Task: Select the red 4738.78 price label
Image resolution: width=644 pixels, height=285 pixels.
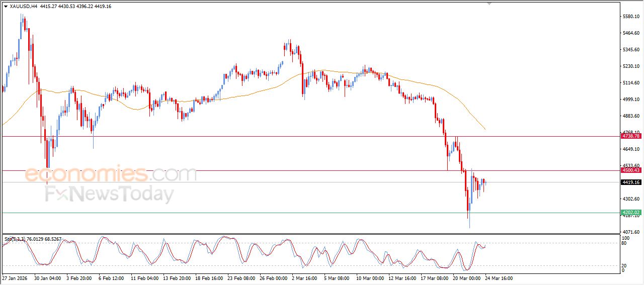Action: coord(631,136)
